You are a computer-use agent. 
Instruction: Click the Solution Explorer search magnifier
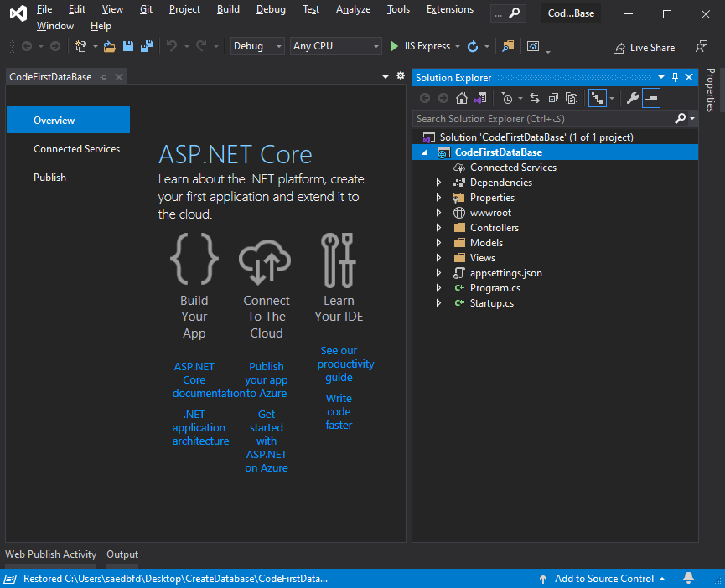tap(680, 119)
